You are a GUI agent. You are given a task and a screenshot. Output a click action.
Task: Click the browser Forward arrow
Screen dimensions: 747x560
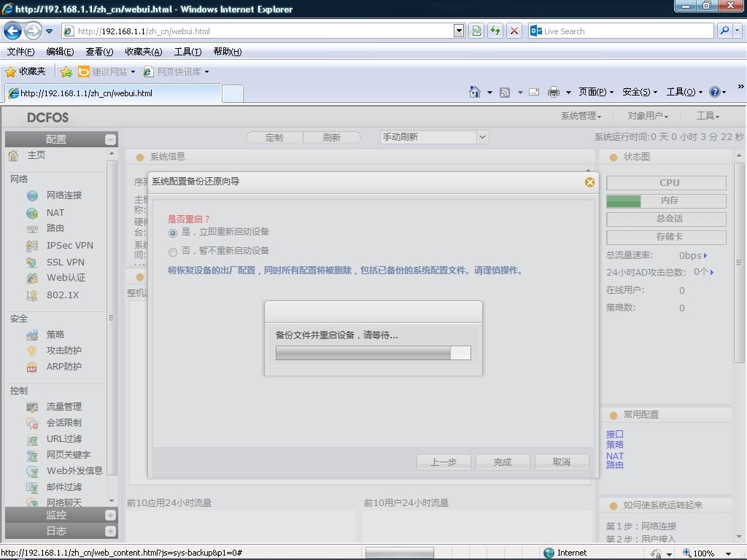click(32, 31)
